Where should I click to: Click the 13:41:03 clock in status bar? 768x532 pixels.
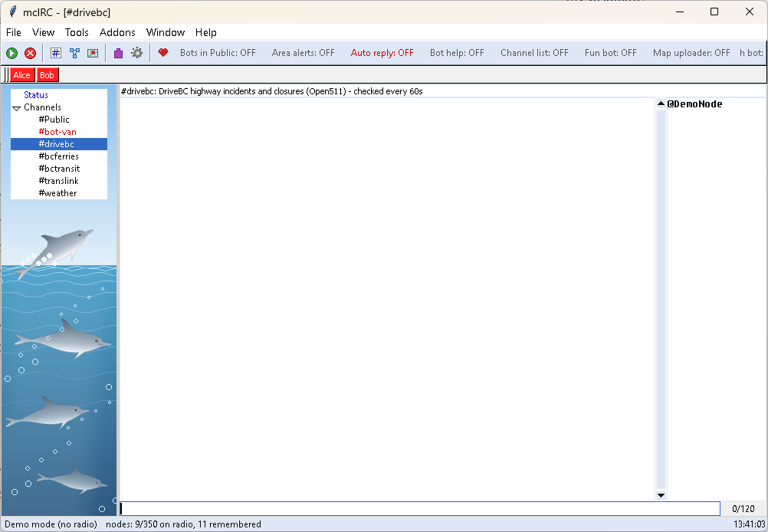pyautogui.click(x=749, y=524)
